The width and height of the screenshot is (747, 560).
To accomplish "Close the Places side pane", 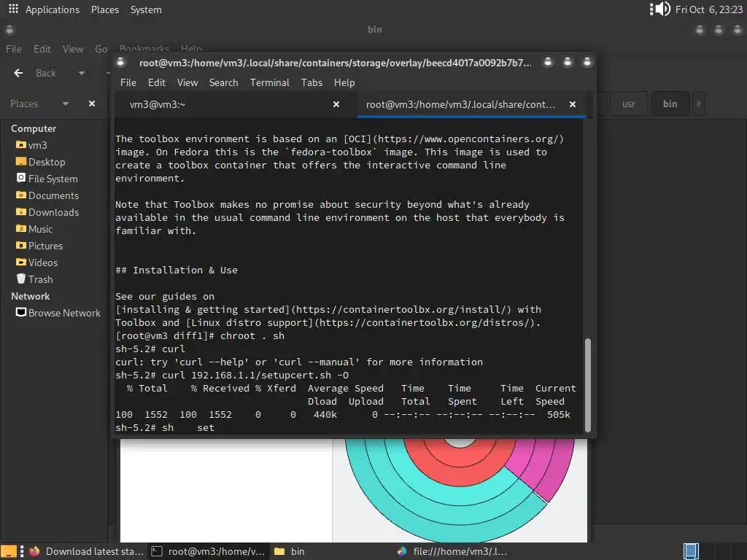I will click(92, 104).
